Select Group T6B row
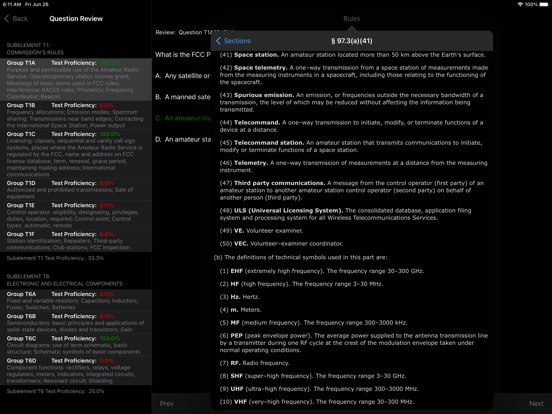This screenshot has width=552, height=414. pyautogui.click(x=76, y=323)
